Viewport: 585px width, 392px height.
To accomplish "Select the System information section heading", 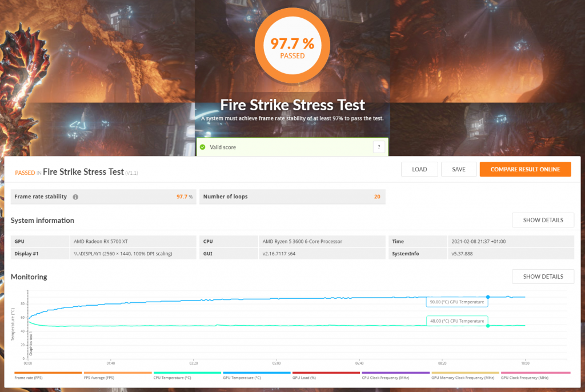I will (x=42, y=220).
